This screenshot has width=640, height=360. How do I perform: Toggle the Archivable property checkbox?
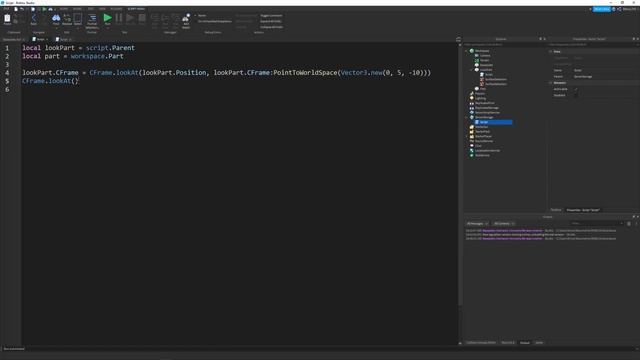pyautogui.click(x=576, y=89)
